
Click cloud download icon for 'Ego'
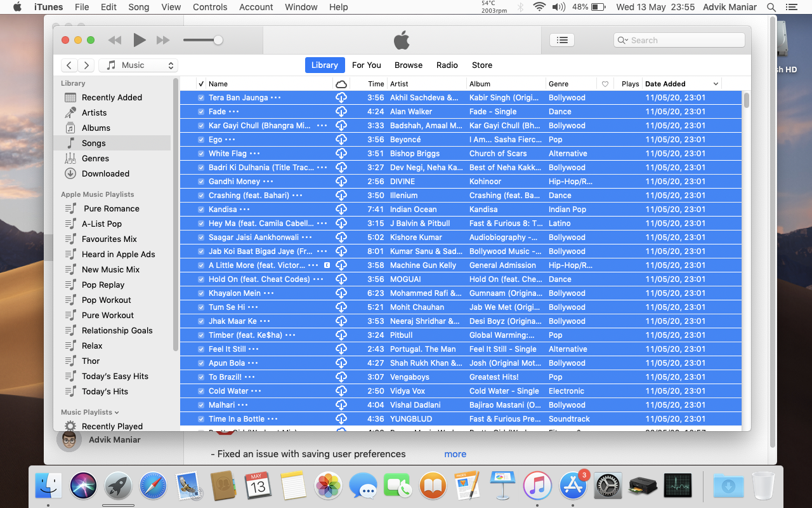point(341,140)
